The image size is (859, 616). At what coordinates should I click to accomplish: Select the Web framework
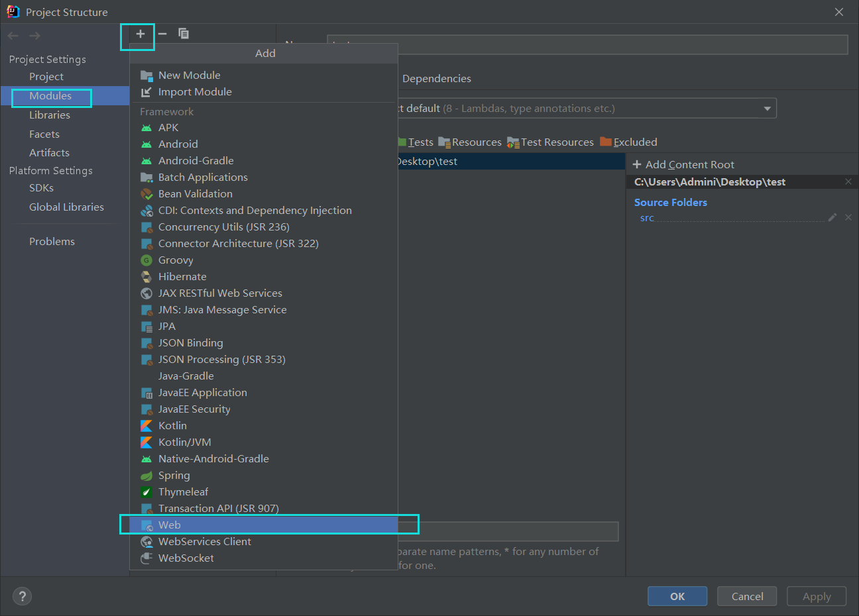click(x=264, y=525)
